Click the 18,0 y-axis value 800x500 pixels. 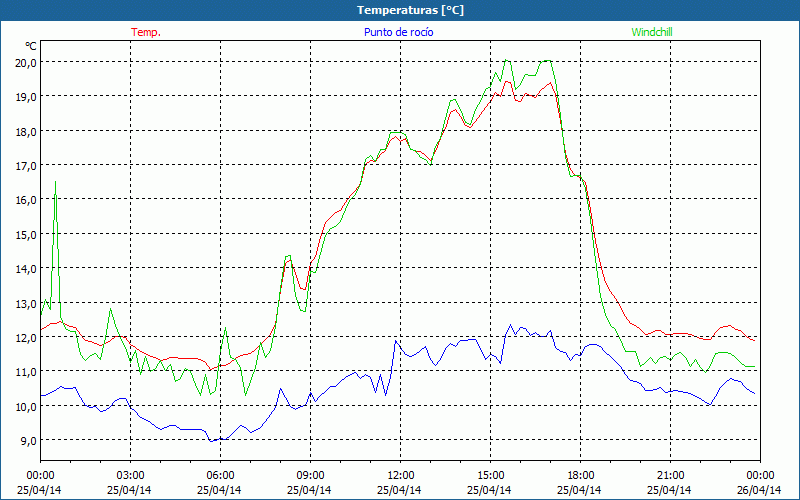coord(26,132)
